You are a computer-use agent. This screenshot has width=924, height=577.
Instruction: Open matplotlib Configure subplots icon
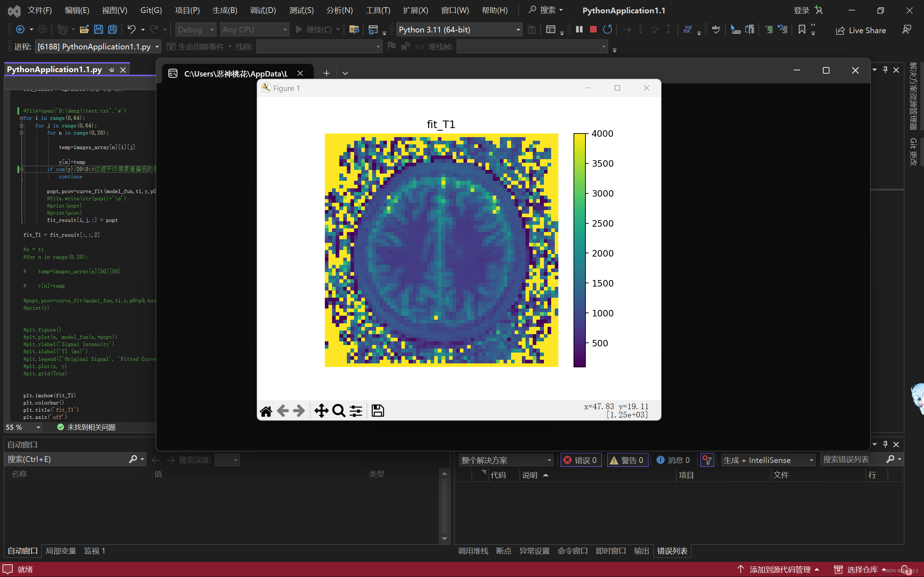[356, 411]
